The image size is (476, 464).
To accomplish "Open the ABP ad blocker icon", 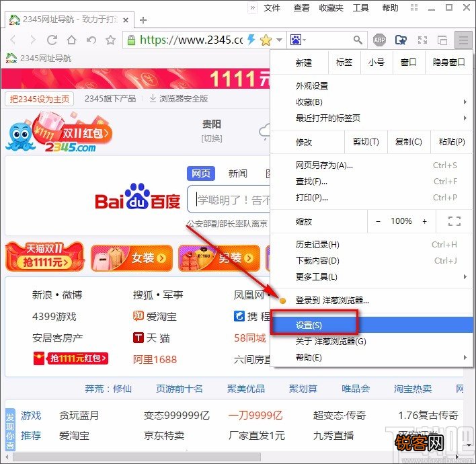I will (x=379, y=40).
